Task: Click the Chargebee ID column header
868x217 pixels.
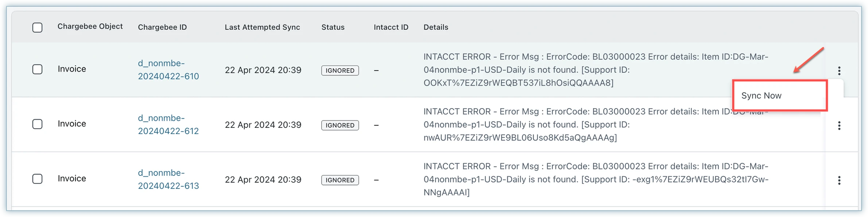Action: click(x=162, y=27)
